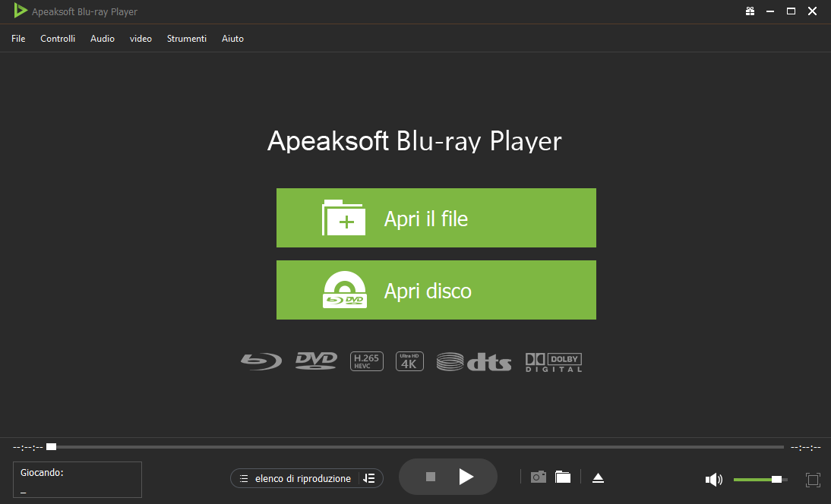
Task: Take a snapshot with camera icon
Action: click(539, 477)
